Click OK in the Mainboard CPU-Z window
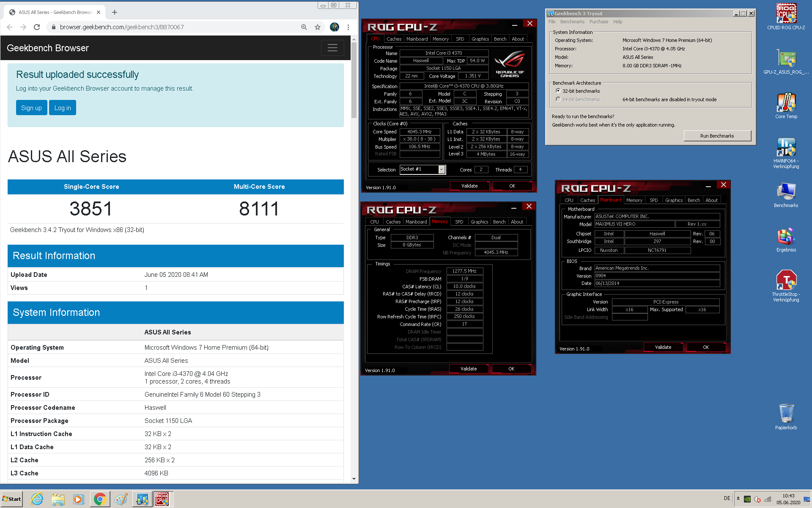This screenshot has height=508, width=812. coord(706,347)
